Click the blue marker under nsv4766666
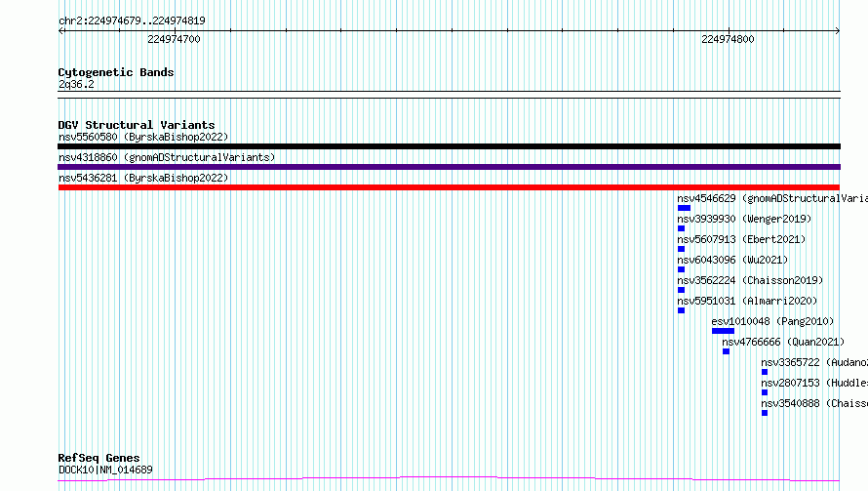Screen dimensions: 868x491 (x=727, y=351)
